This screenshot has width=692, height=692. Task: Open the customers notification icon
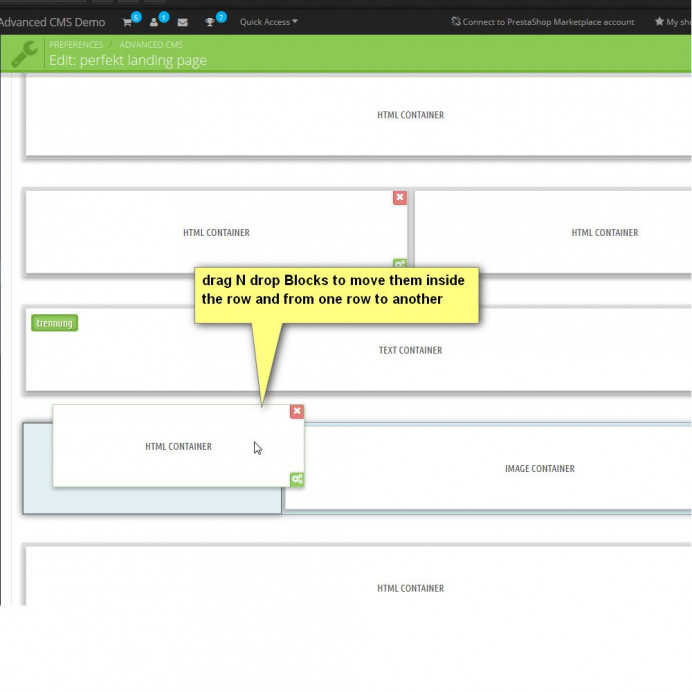click(154, 22)
